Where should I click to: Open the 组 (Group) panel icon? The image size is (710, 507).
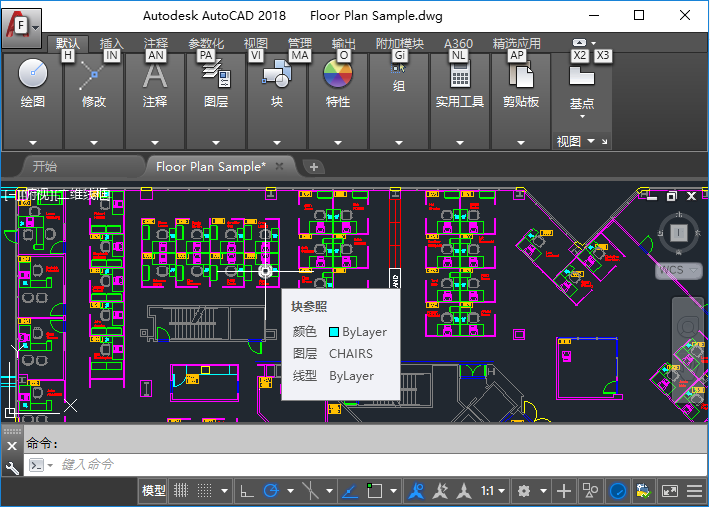tap(398, 69)
